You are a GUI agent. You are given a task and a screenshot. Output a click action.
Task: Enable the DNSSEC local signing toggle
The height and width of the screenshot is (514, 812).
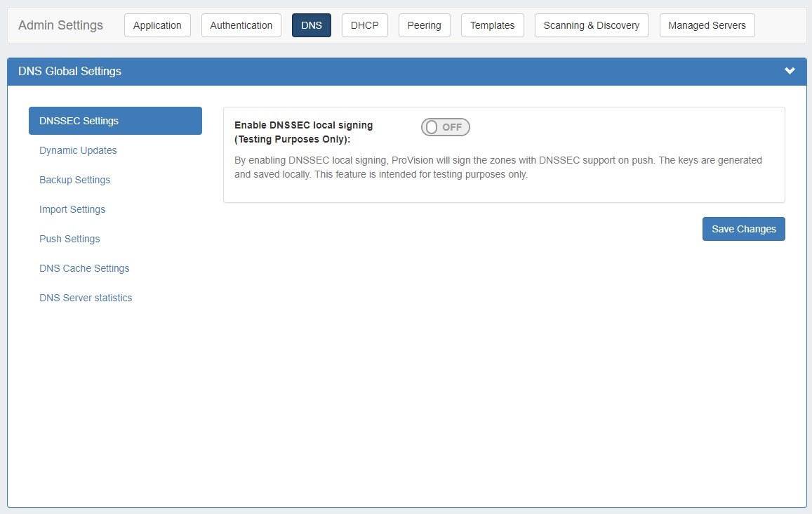(445, 127)
